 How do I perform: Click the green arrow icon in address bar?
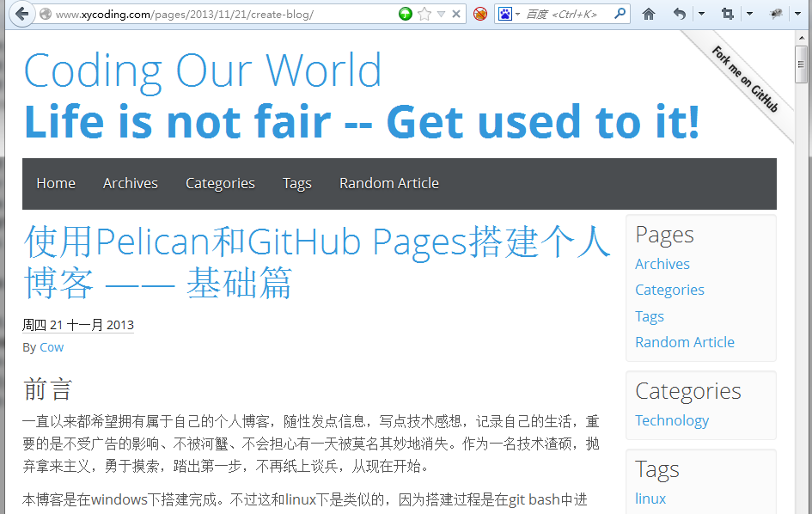[x=406, y=14]
